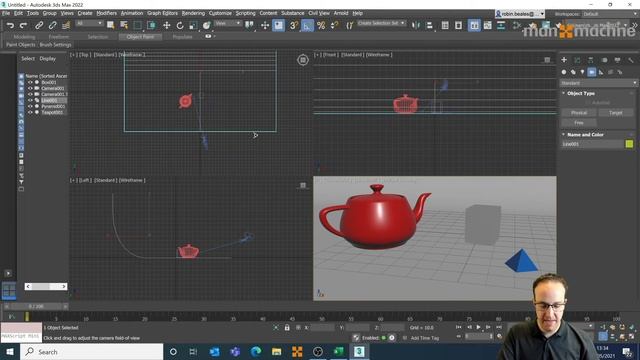Viewport: 640px width, 360px height.
Task: Click the Scene Explorer horizontal scrollbar
Action: click(x=46, y=287)
